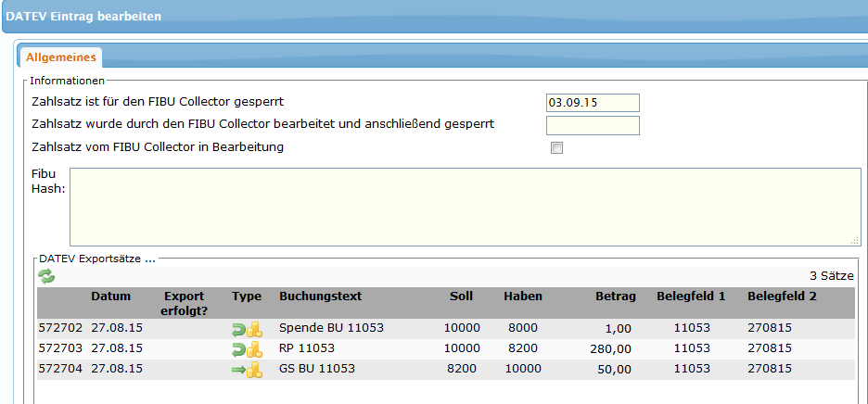The height and width of the screenshot is (404, 868).
Task: Click the Buchungstext column header
Action: (x=320, y=297)
